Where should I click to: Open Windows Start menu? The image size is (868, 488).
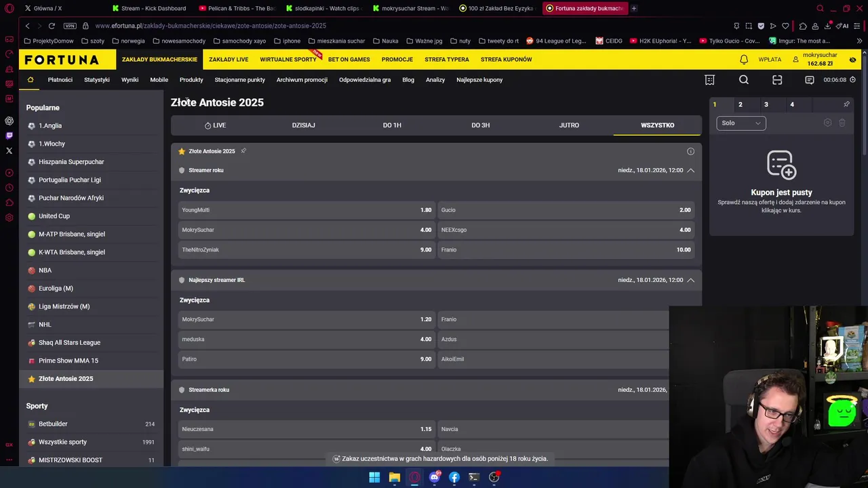click(374, 477)
